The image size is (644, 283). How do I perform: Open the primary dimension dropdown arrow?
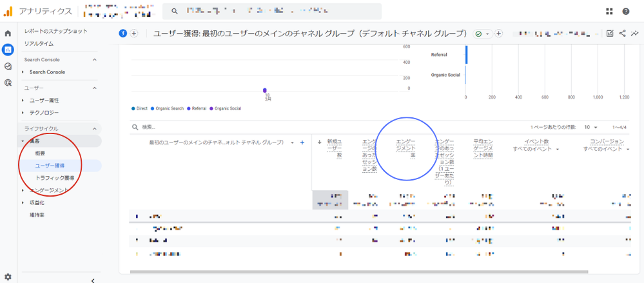pos(293,142)
